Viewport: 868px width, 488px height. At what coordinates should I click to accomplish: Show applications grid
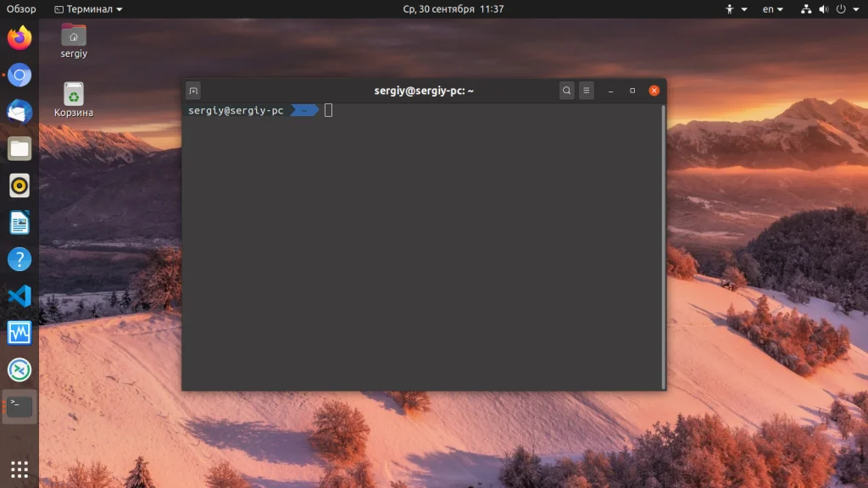19,469
